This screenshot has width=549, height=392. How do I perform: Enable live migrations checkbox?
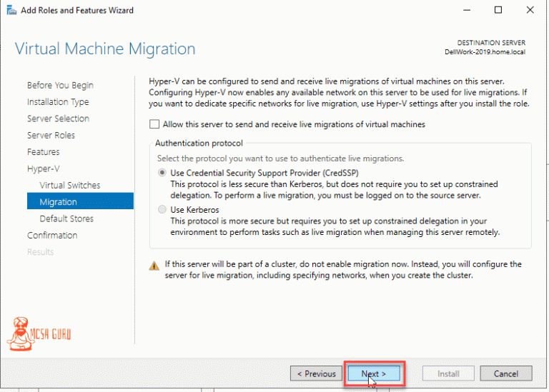click(154, 124)
